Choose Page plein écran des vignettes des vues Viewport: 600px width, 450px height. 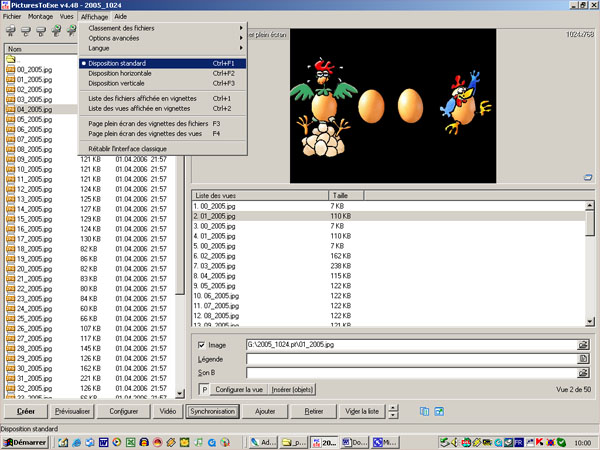pos(163,134)
